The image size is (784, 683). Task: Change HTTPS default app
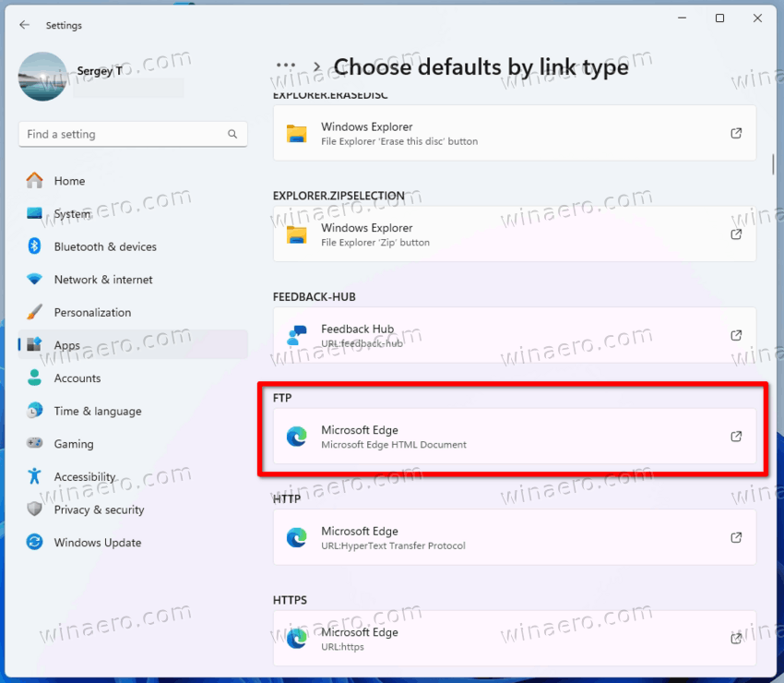coord(515,639)
